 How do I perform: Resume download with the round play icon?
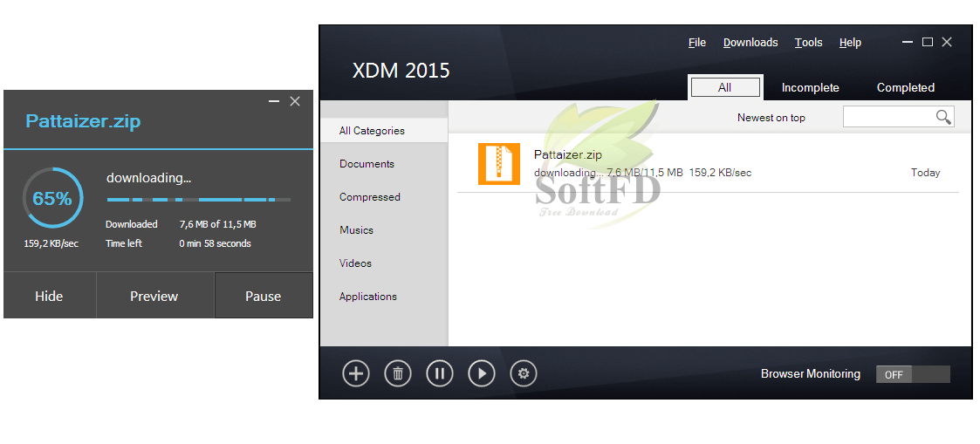482,373
